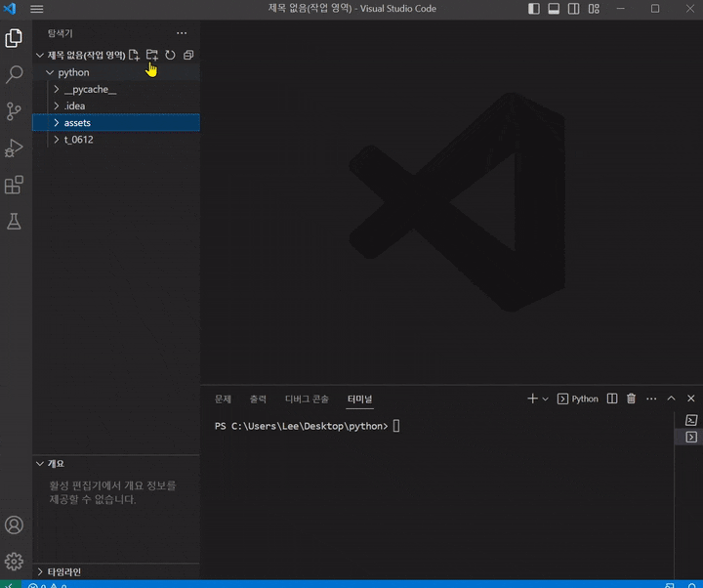This screenshot has width=703, height=588.
Task: Open the Explorer view in activity bar
Action: point(14,38)
